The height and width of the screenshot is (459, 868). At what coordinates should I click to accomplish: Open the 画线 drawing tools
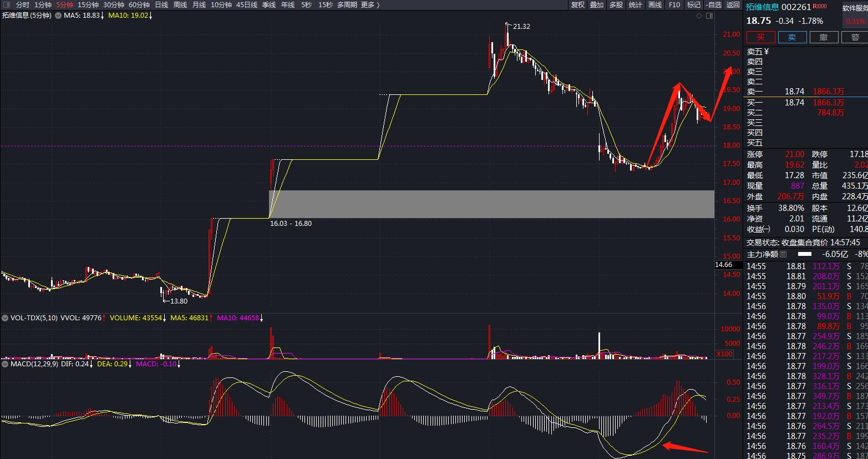pos(655,4)
